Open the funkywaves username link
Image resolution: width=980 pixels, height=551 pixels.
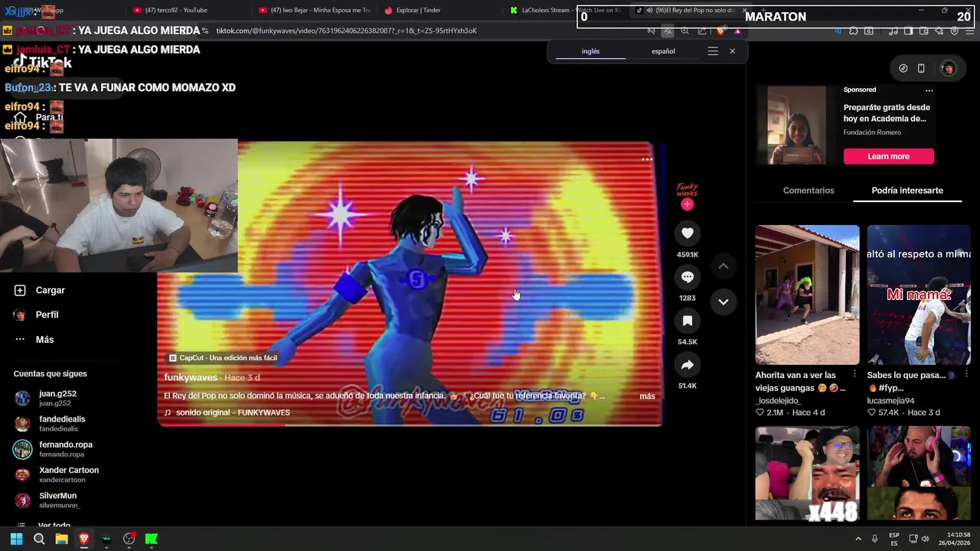point(191,377)
